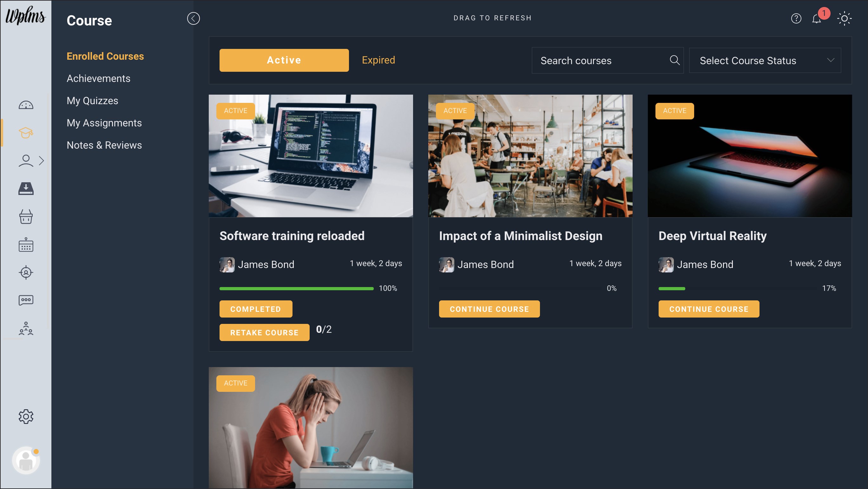Open the calendar icon in sidebar
Viewport: 868px width, 489px height.
tap(26, 245)
